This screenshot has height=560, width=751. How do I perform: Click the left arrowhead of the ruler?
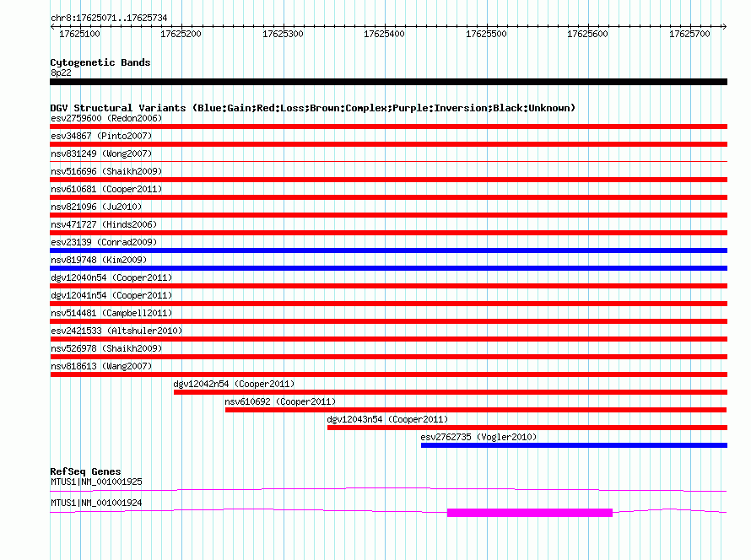(52, 26)
